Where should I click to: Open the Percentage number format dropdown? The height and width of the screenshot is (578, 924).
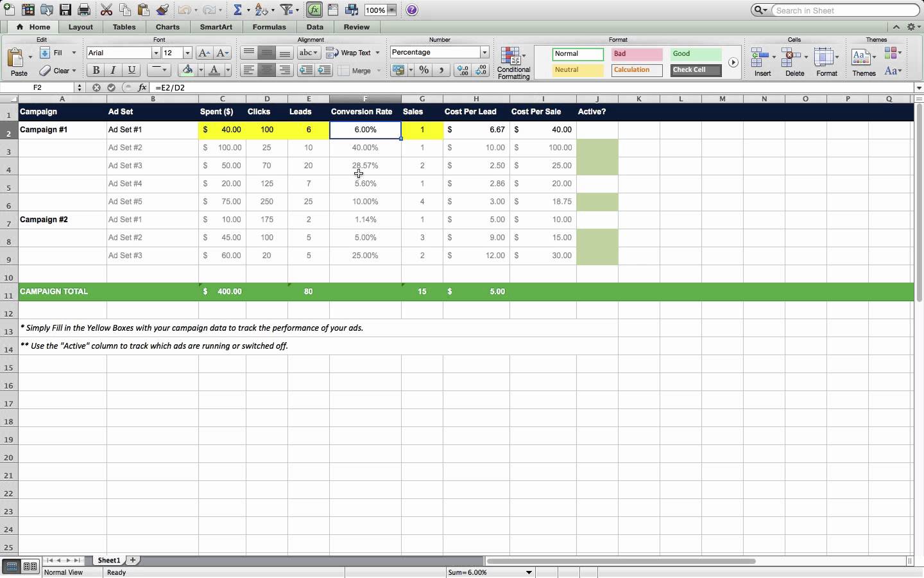[484, 52]
